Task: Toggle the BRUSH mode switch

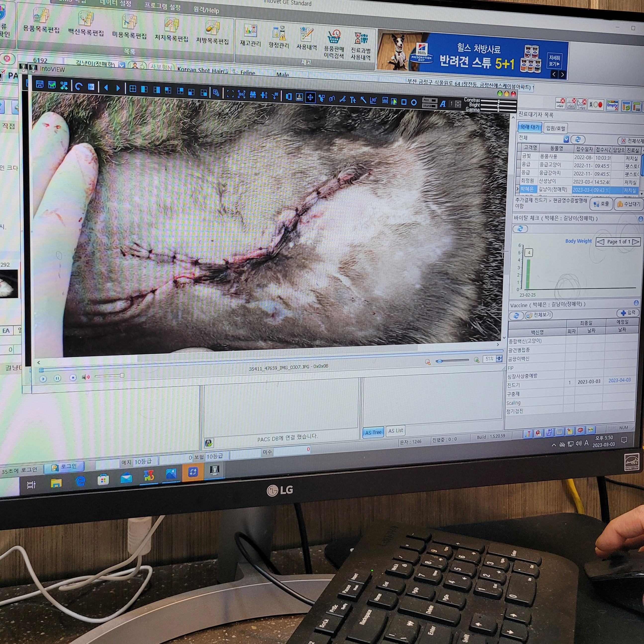Action: (429, 106)
